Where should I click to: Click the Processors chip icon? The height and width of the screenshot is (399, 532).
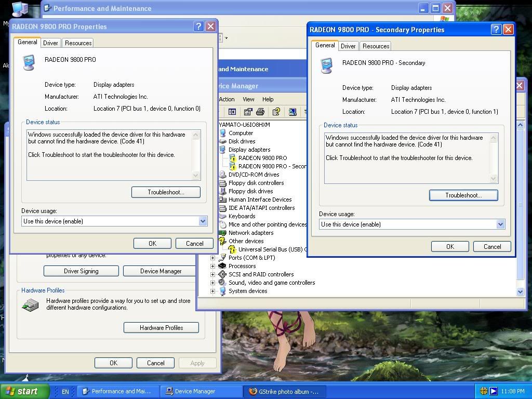point(222,266)
